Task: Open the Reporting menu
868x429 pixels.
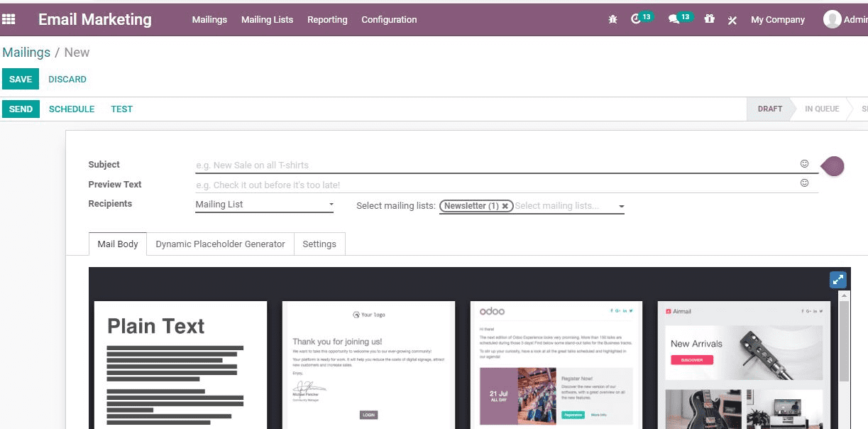Action: click(327, 20)
